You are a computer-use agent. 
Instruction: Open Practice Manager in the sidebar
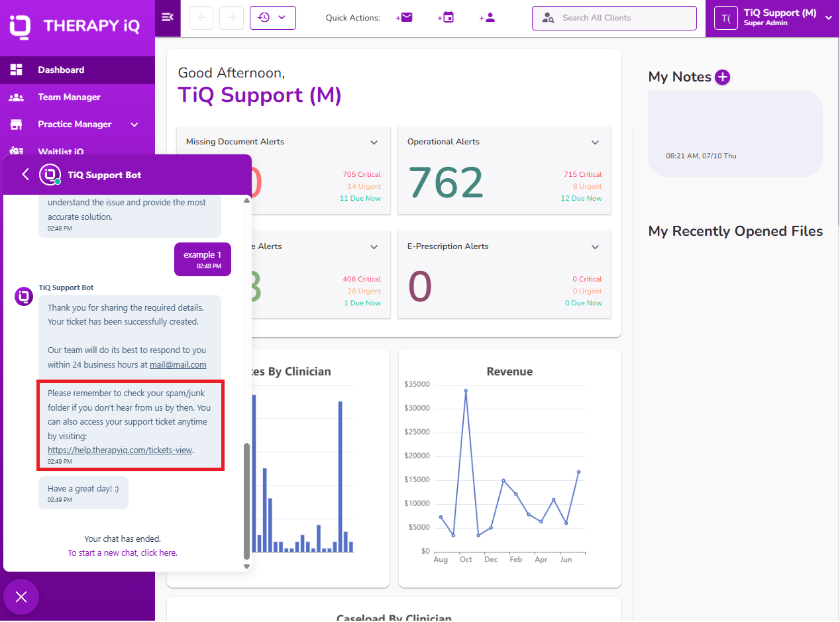[x=78, y=124]
